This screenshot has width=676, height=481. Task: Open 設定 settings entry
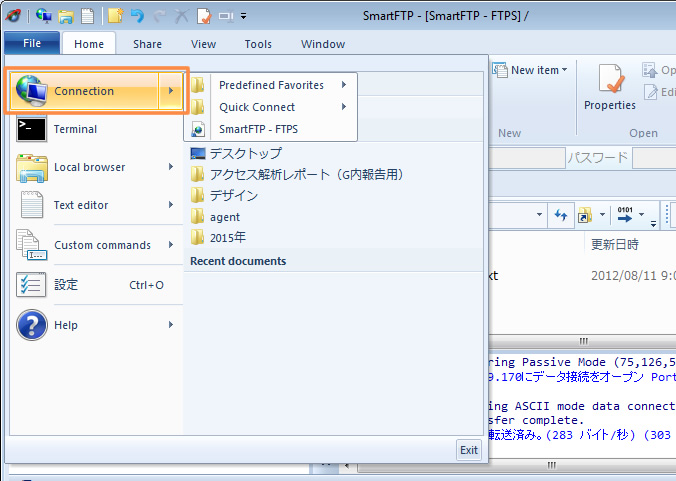click(66, 285)
